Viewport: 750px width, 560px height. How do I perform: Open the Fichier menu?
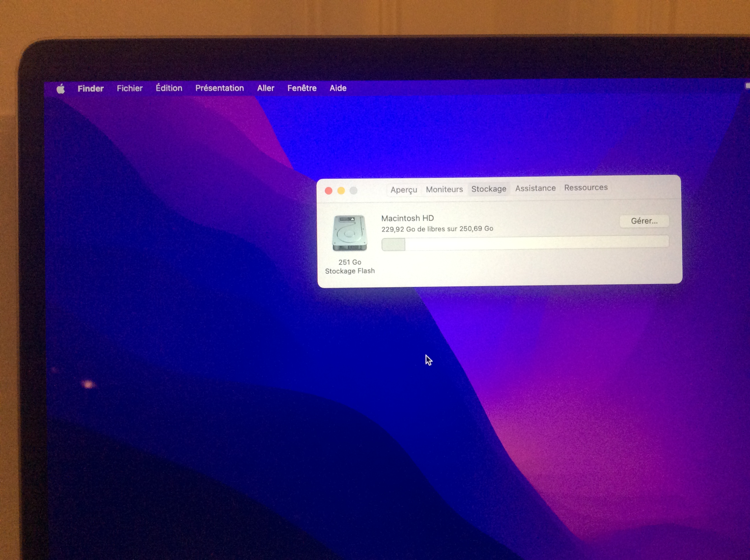[130, 89]
